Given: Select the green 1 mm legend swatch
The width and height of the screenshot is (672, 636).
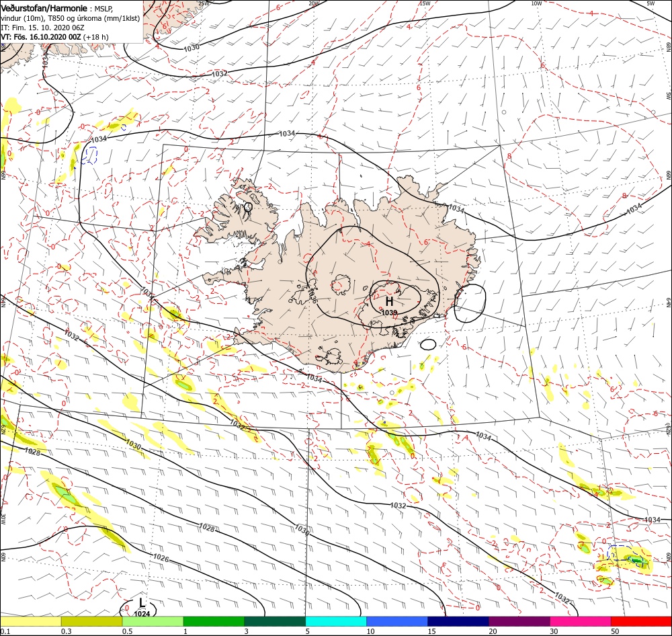Looking at the screenshot, I should pyautogui.click(x=214, y=621).
